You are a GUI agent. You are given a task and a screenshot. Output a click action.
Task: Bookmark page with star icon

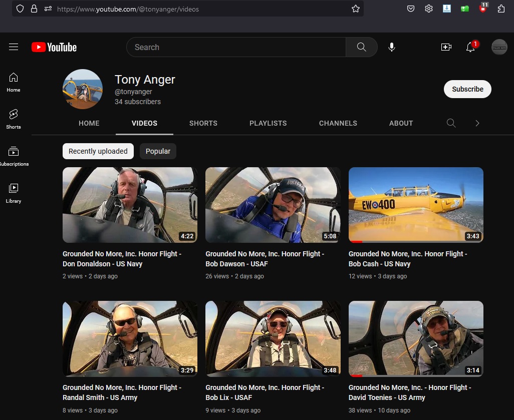356,9
